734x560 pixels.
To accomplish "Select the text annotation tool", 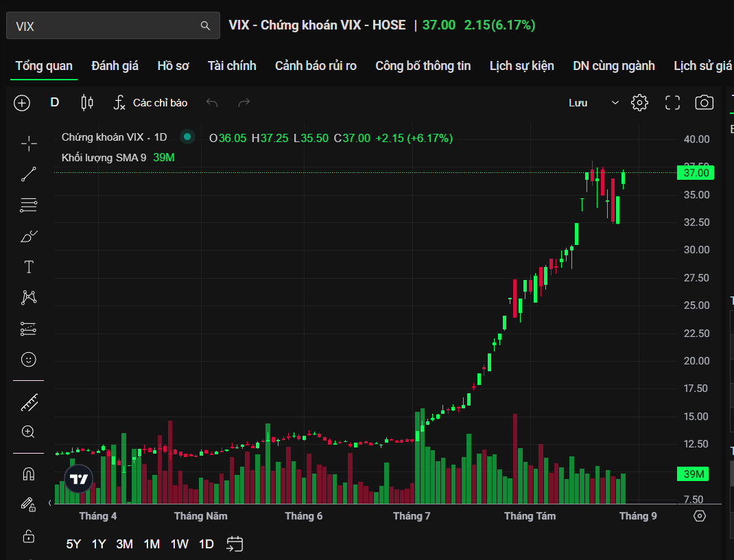I will point(29,267).
